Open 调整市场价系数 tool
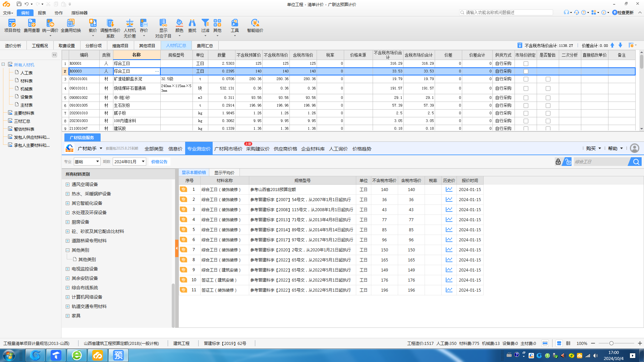The image size is (644, 362). (110, 28)
